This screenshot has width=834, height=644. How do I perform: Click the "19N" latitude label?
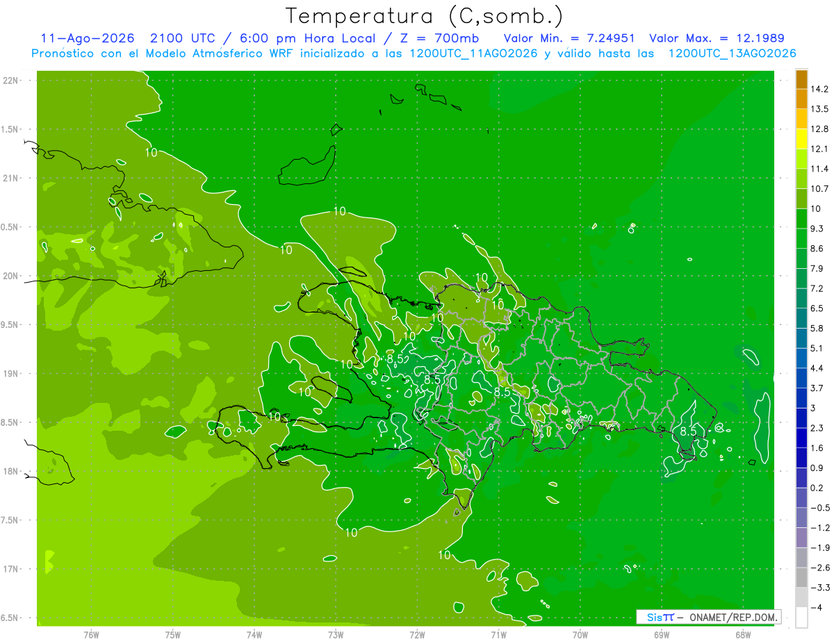click(12, 374)
